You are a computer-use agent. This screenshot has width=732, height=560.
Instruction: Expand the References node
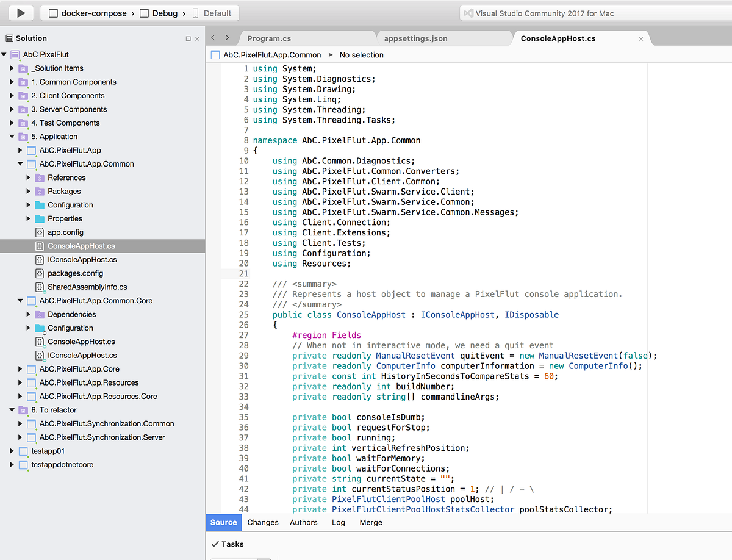point(28,178)
